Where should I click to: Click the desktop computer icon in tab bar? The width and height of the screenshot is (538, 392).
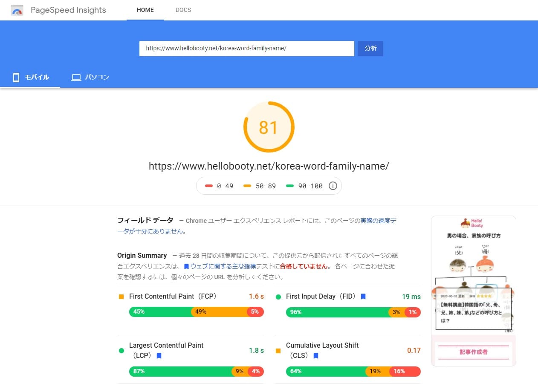pos(76,78)
